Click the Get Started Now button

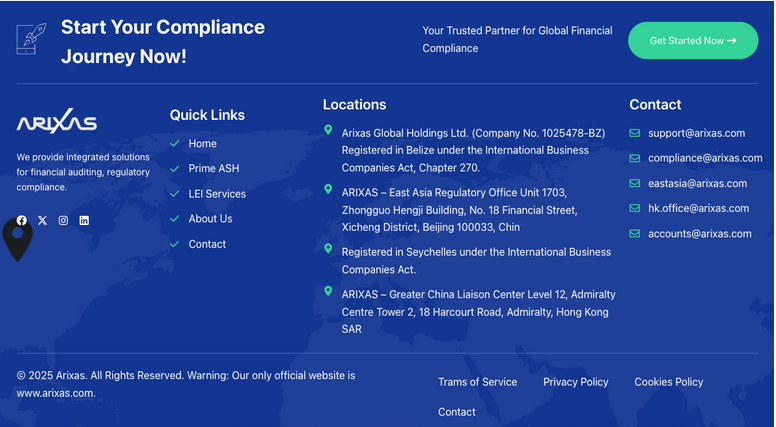click(693, 41)
